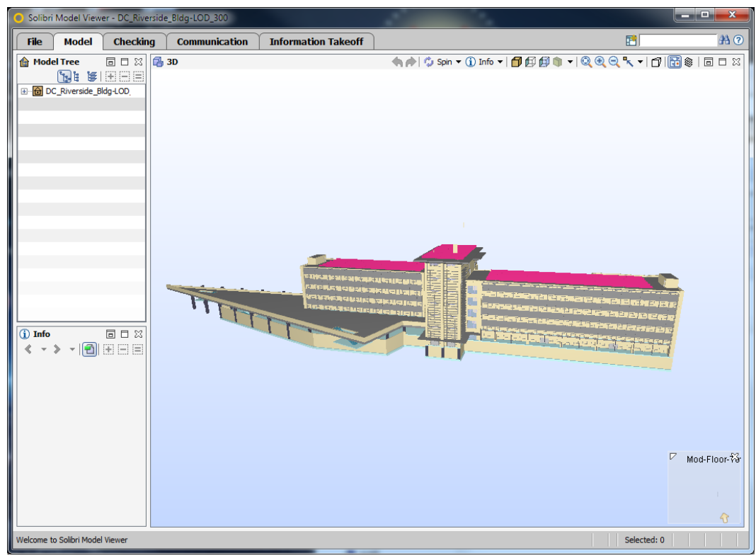
Task: Toggle Info panel follow-selection button
Action: (89, 349)
